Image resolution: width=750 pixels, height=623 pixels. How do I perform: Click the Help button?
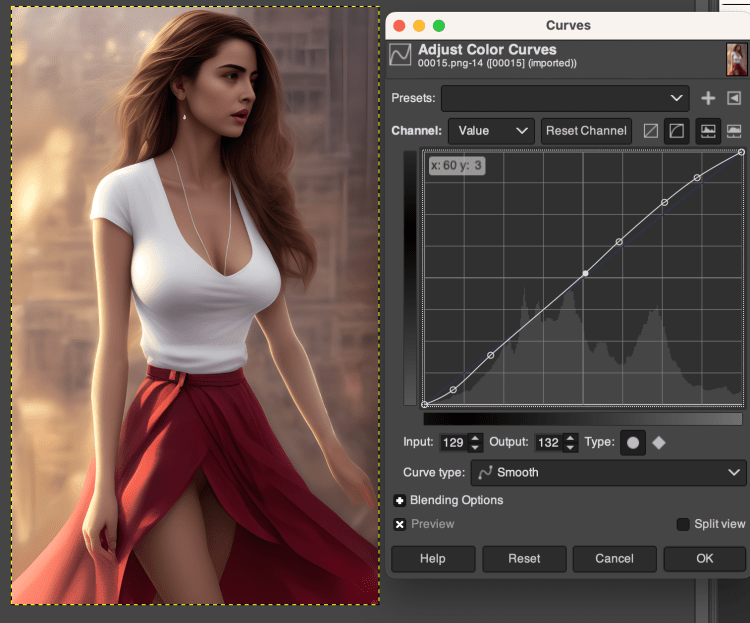(x=433, y=558)
